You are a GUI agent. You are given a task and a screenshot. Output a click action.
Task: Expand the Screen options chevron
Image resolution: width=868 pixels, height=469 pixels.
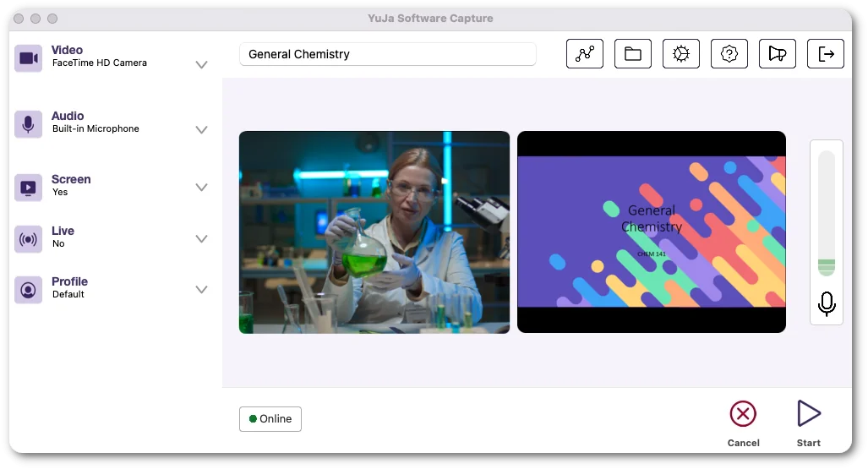point(201,187)
